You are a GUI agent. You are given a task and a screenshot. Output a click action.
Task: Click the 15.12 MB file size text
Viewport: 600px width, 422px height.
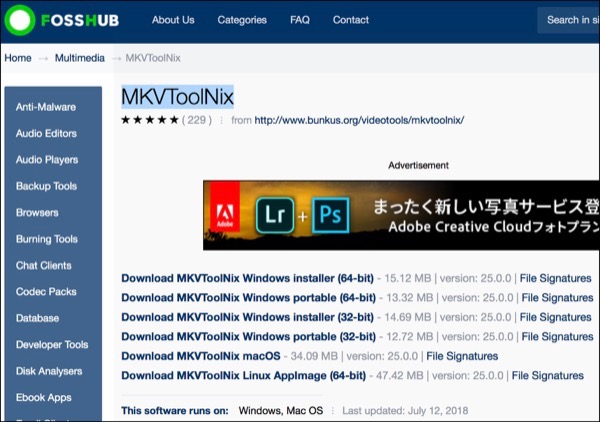tap(408, 278)
